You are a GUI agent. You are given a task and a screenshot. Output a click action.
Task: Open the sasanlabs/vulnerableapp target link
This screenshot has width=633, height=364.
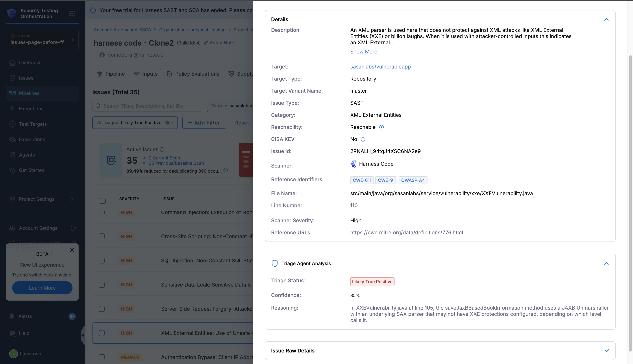coord(380,67)
